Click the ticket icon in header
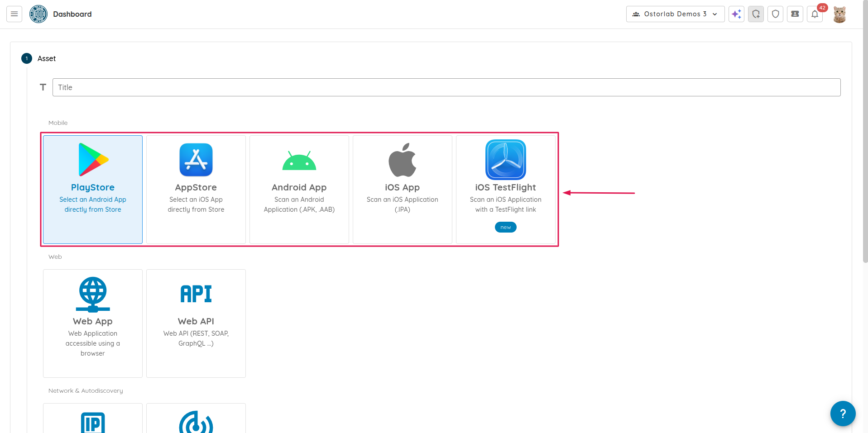Screen dimensions: 868x433 click(795, 14)
